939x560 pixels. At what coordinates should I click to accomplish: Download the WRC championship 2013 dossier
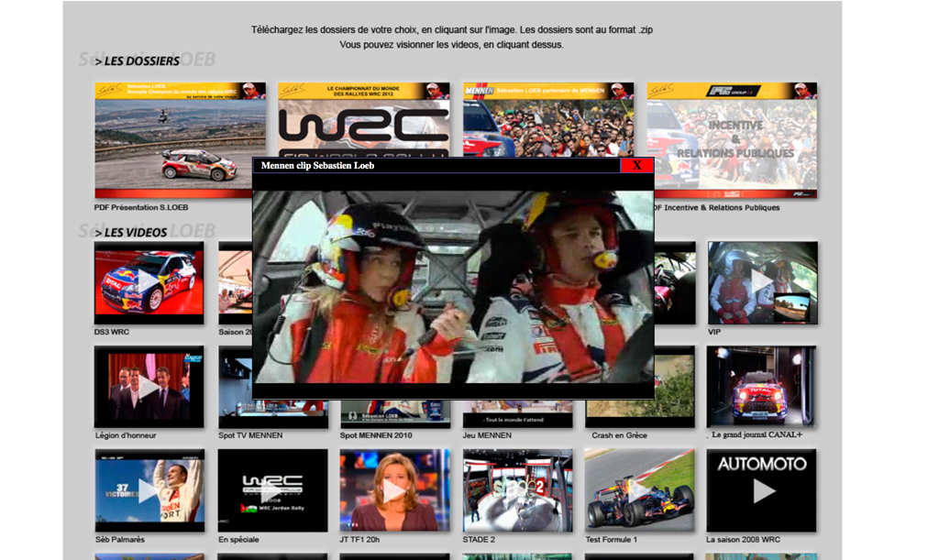tap(364, 119)
